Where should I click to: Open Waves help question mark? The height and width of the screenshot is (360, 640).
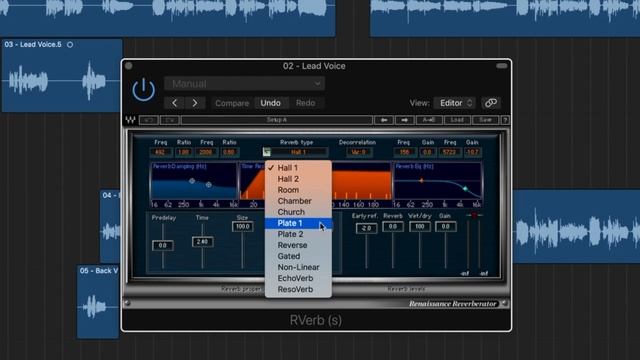505,120
